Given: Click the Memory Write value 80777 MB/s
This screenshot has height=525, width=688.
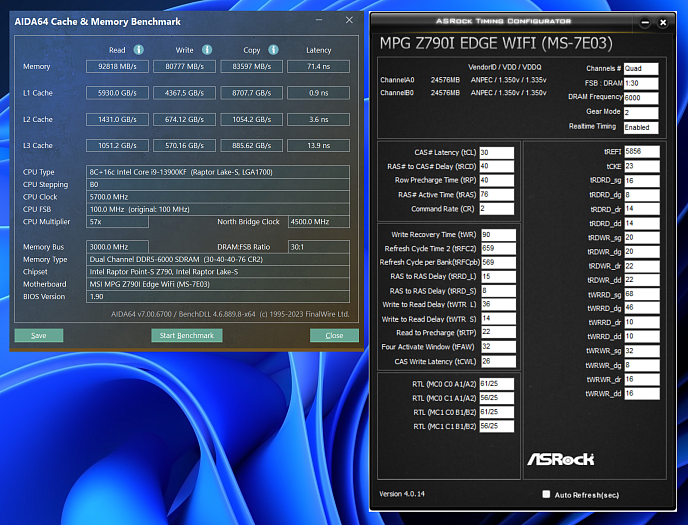Looking at the screenshot, I should (184, 67).
